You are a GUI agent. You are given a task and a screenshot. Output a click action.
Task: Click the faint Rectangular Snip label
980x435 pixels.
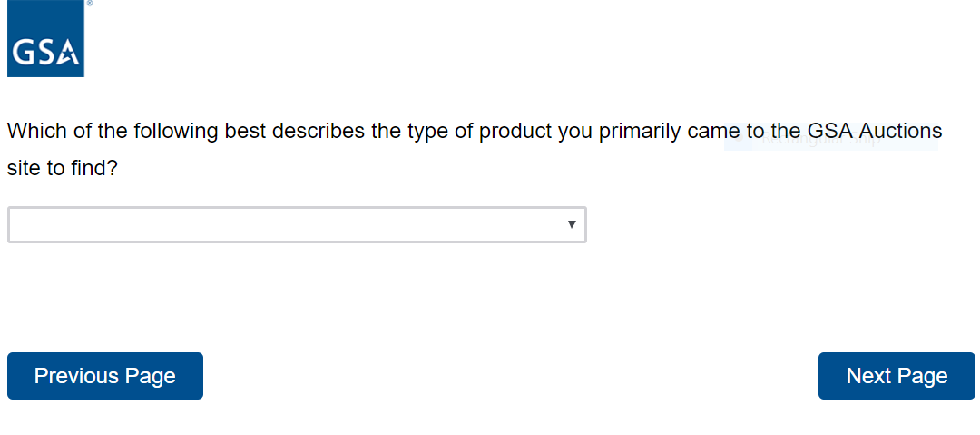pos(821,140)
